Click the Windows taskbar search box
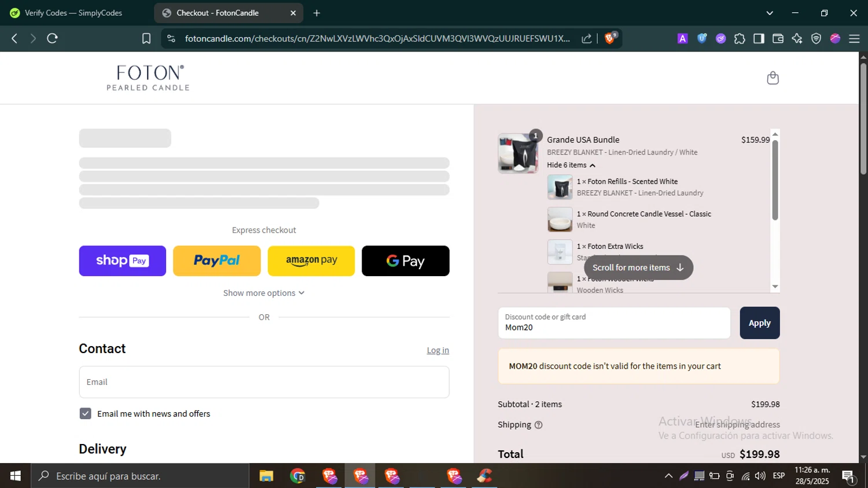Image resolution: width=868 pixels, height=488 pixels. point(141,476)
